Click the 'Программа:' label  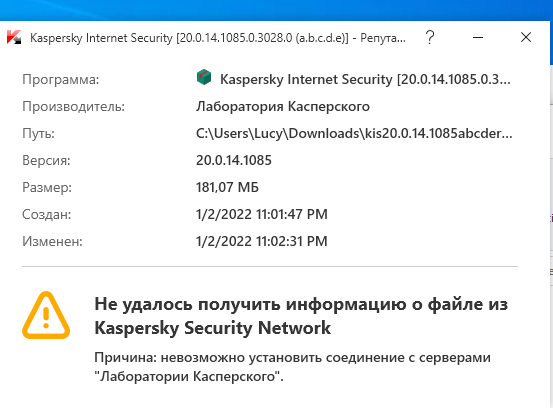click(x=61, y=80)
